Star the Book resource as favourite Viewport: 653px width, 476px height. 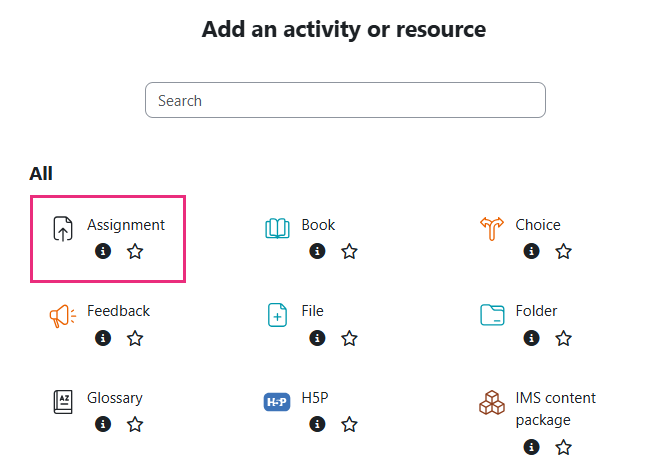pyautogui.click(x=349, y=252)
